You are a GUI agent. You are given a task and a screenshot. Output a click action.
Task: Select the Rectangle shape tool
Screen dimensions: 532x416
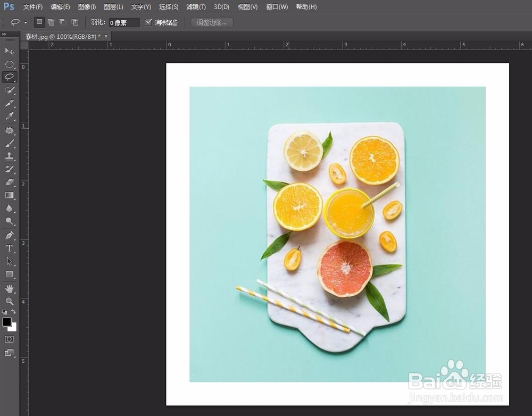pyautogui.click(x=9, y=274)
